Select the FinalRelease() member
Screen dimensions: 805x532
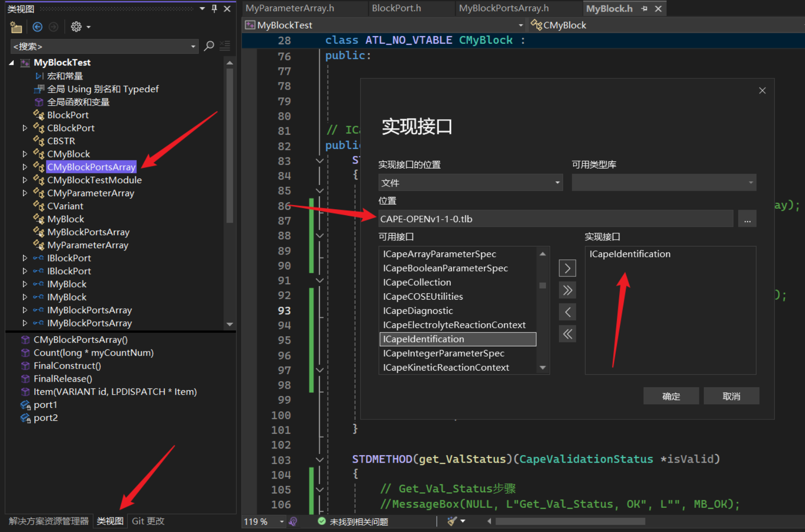[x=62, y=379]
